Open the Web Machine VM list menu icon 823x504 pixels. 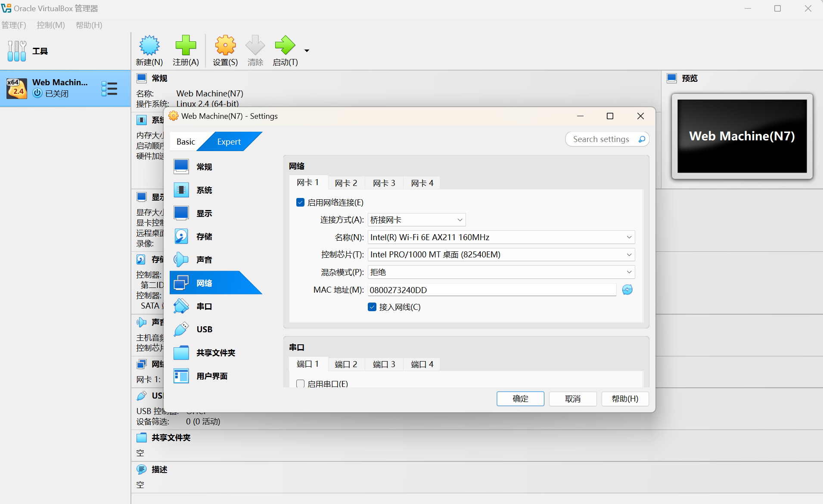coord(109,89)
